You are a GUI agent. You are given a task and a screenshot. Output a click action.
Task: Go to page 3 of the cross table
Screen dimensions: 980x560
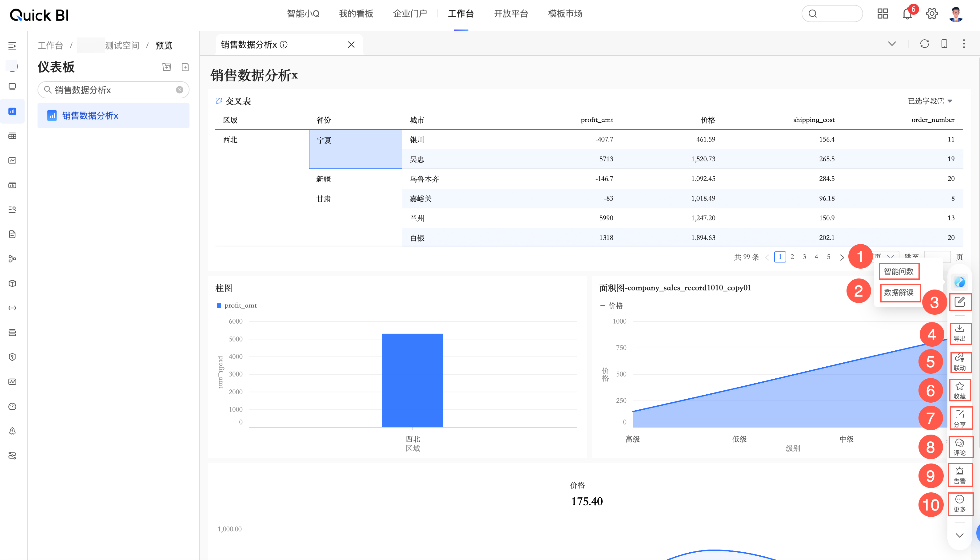[x=804, y=257]
